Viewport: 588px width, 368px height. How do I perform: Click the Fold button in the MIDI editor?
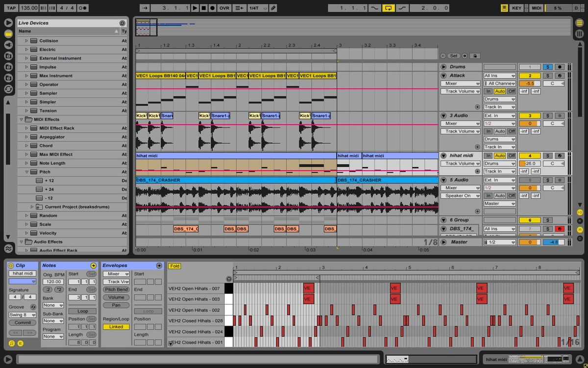(174, 265)
